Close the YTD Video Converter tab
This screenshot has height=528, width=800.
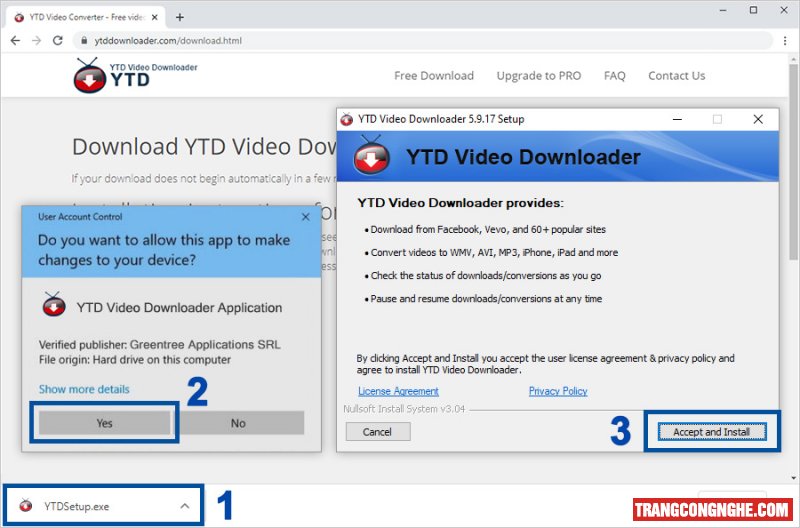[x=155, y=17]
